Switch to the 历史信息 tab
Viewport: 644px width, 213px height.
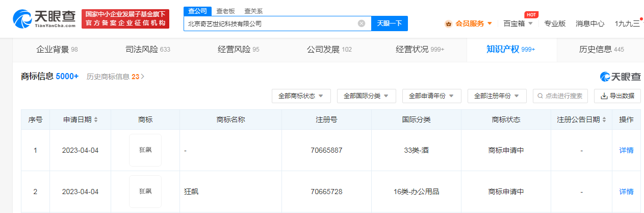click(x=602, y=50)
